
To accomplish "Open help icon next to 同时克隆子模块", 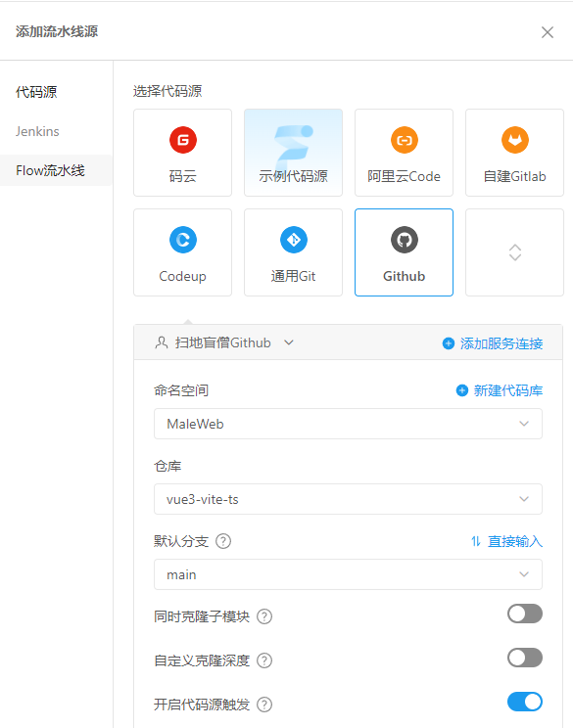I will coord(264,617).
